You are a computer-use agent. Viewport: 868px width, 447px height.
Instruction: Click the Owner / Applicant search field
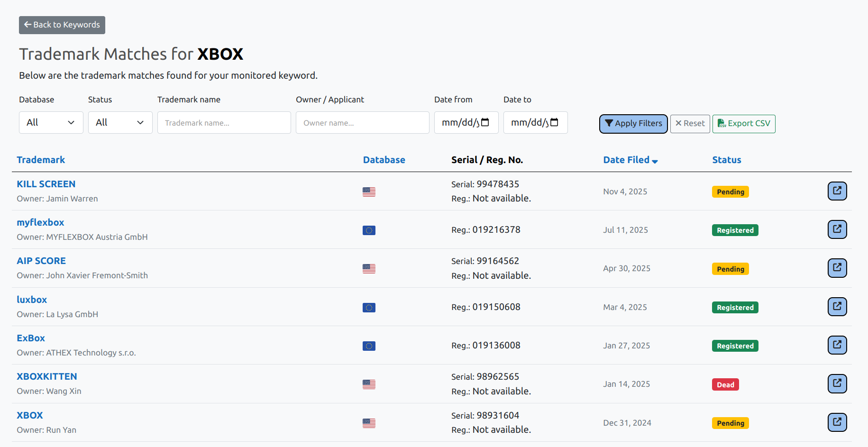point(362,122)
